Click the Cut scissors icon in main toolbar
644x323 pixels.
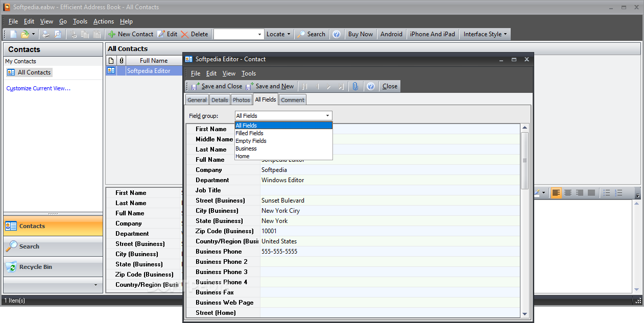[x=74, y=34]
